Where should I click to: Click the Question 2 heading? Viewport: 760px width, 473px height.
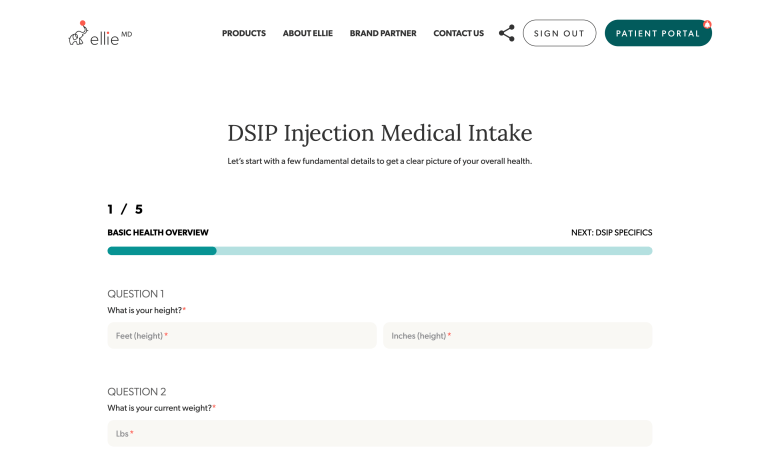[x=137, y=392]
